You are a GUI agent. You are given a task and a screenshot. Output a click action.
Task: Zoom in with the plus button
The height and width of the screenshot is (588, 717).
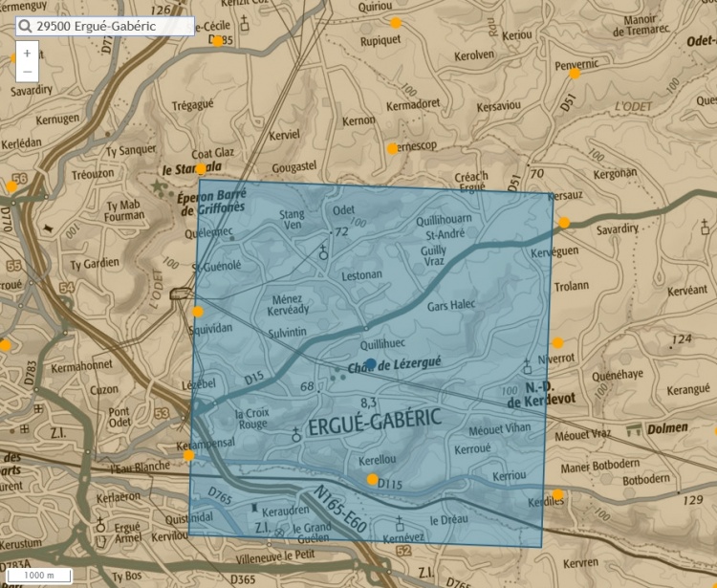(27, 54)
